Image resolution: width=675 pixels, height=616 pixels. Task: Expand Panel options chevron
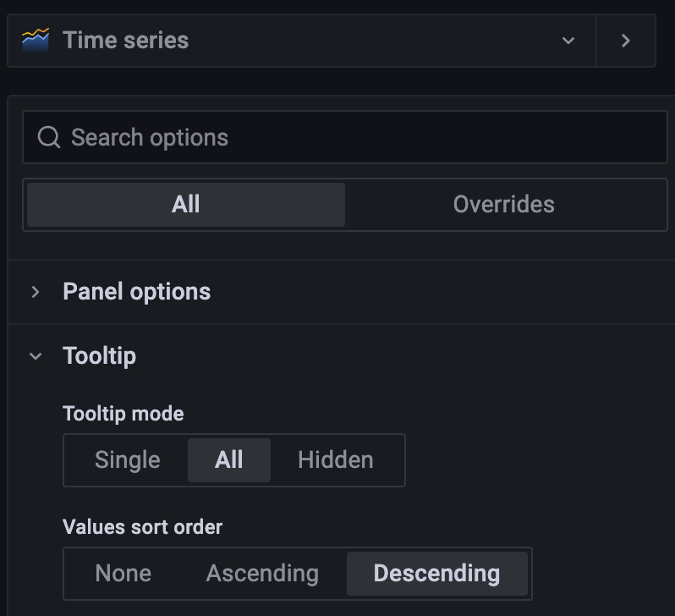click(36, 292)
